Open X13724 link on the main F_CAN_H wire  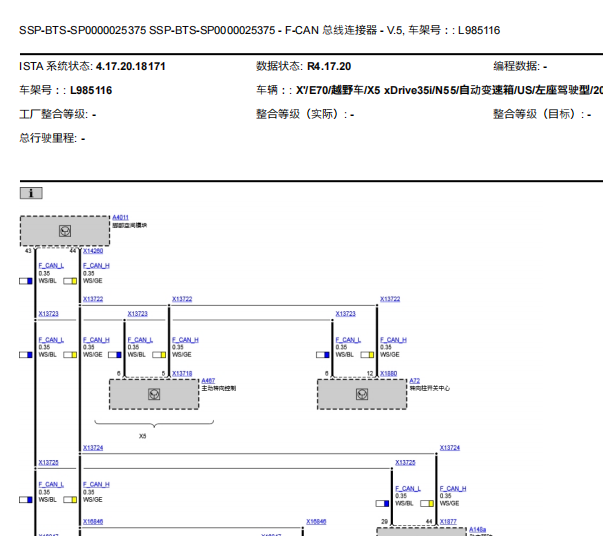tap(93, 448)
